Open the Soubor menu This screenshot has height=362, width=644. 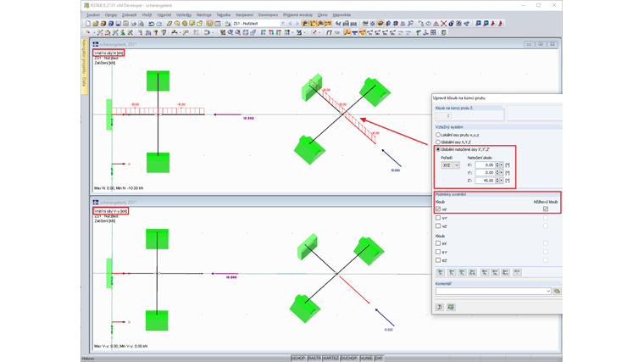(x=93, y=14)
